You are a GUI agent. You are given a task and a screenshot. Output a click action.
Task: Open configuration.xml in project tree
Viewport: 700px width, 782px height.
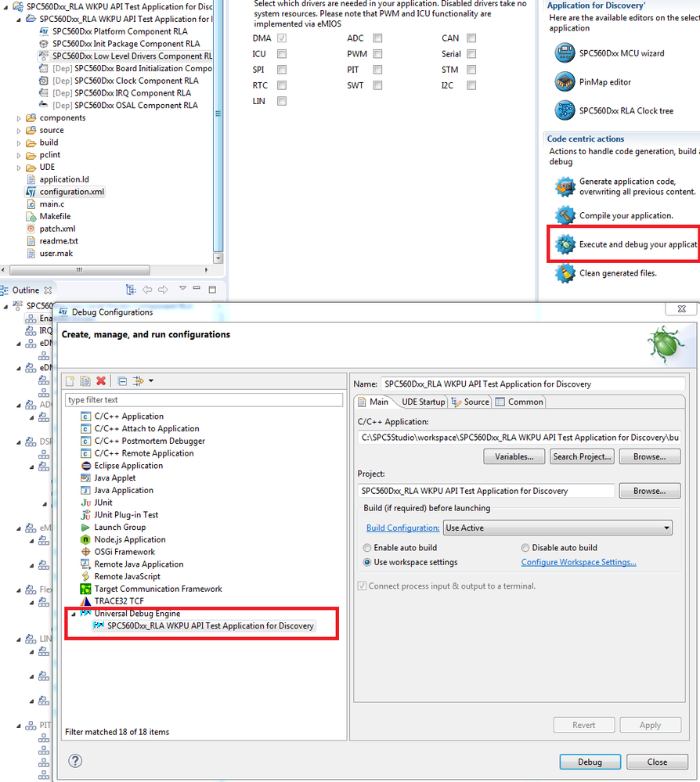pos(65,192)
